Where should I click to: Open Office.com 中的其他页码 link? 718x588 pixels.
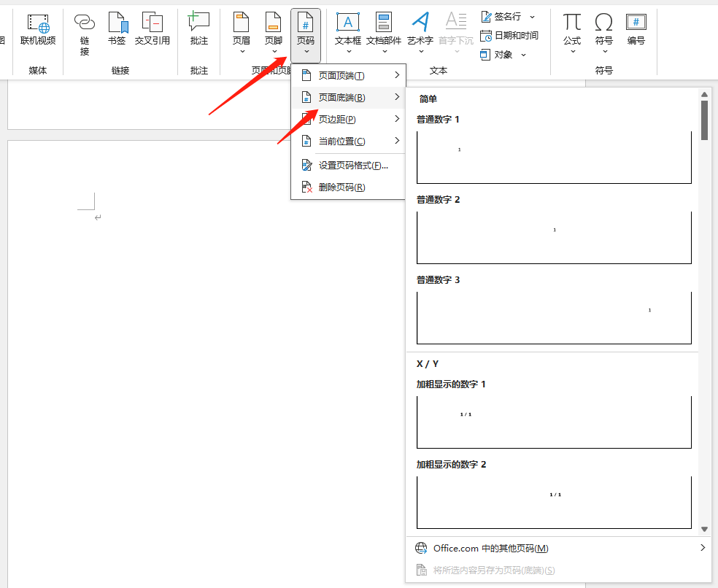490,549
